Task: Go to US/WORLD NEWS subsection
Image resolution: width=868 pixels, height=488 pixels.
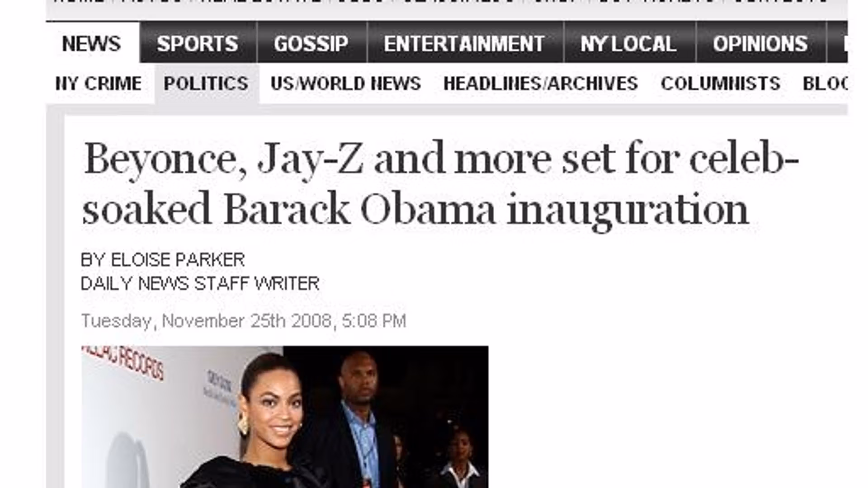Action: pyautogui.click(x=346, y=84)
